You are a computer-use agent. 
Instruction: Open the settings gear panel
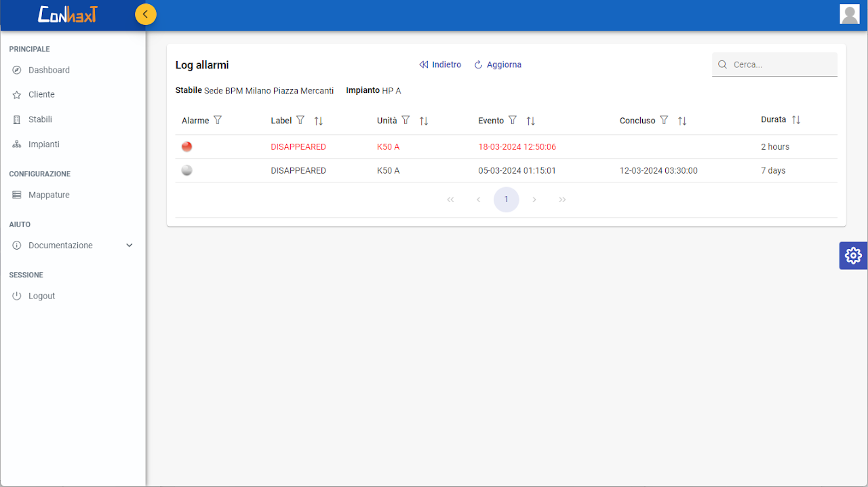click(x=853, y=256)
